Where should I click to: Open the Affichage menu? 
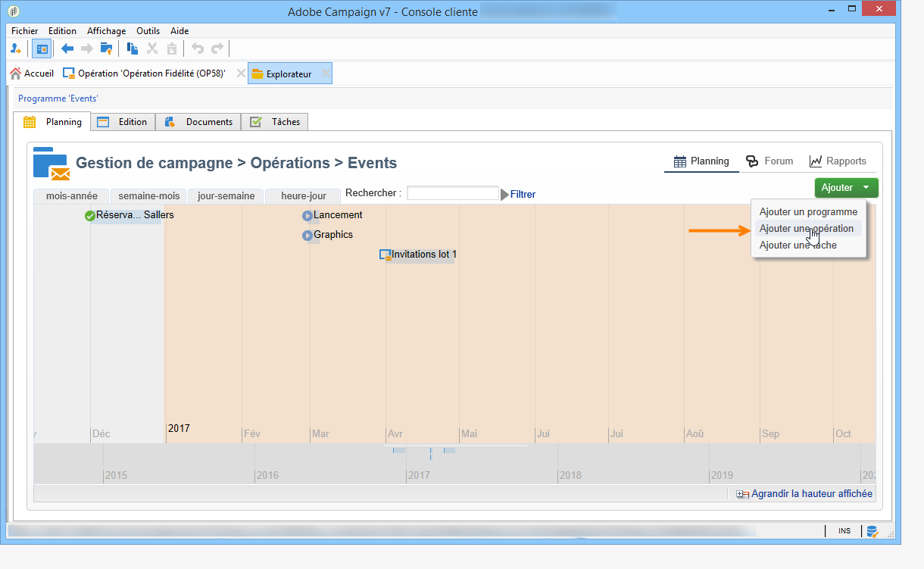(106, 31)
